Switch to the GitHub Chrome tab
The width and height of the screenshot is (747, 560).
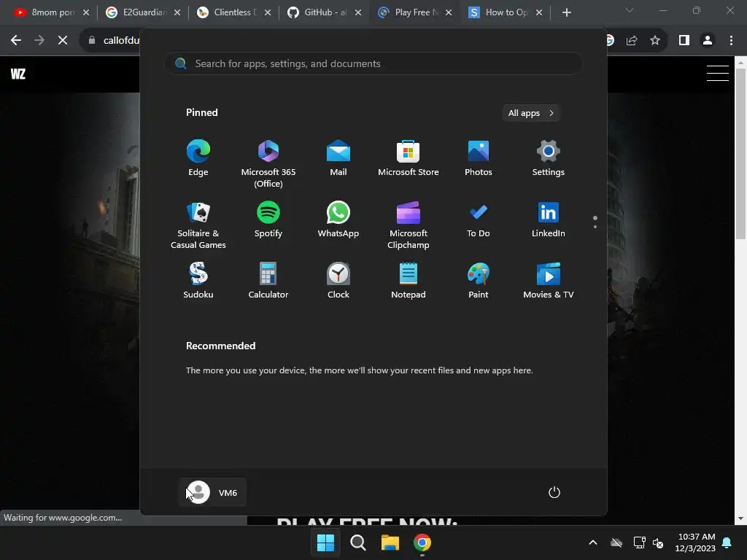click(x=324, y=12)
